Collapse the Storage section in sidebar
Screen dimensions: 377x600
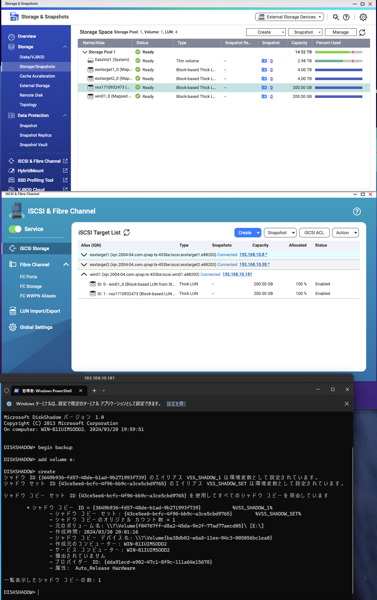tap(65, 47)
